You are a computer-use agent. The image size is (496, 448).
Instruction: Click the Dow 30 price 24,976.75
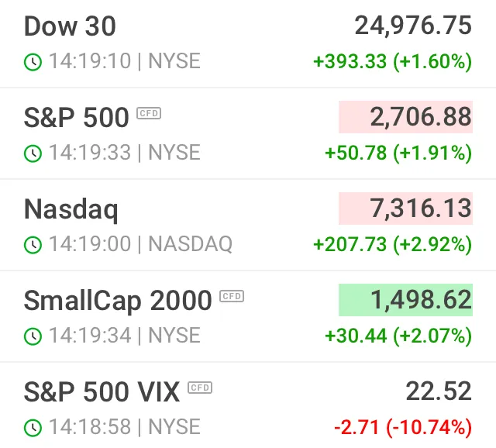[x=413, y=26]
